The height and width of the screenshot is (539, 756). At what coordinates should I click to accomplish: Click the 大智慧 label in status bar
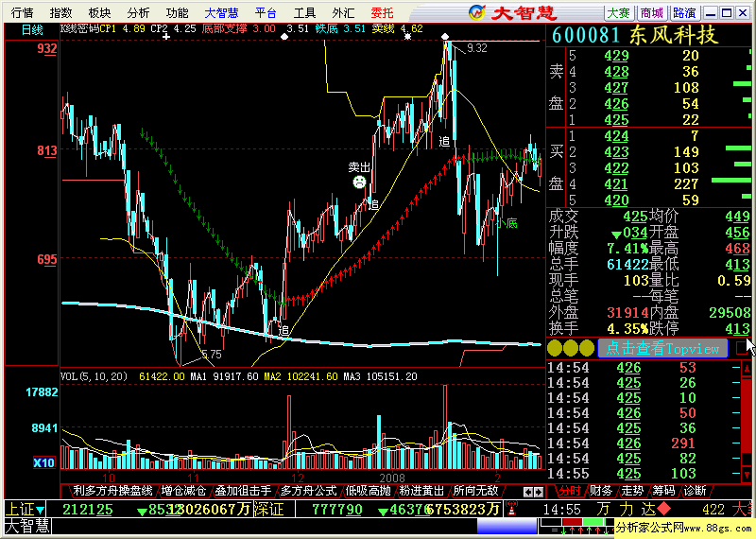(27, 526)
